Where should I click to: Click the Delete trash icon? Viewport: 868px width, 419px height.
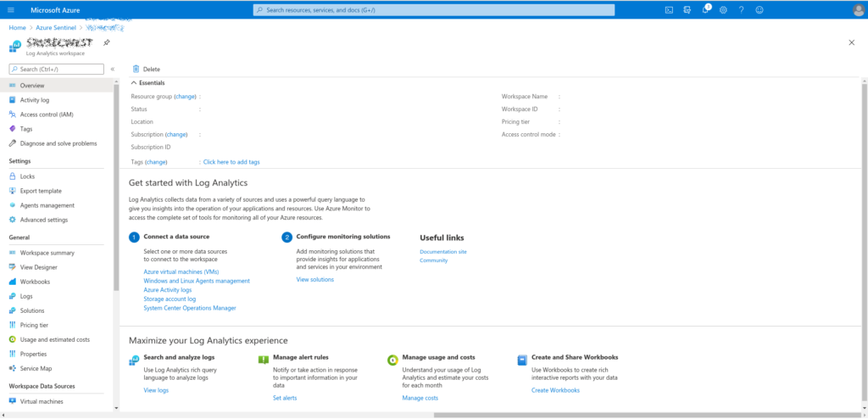pos(136,70)
